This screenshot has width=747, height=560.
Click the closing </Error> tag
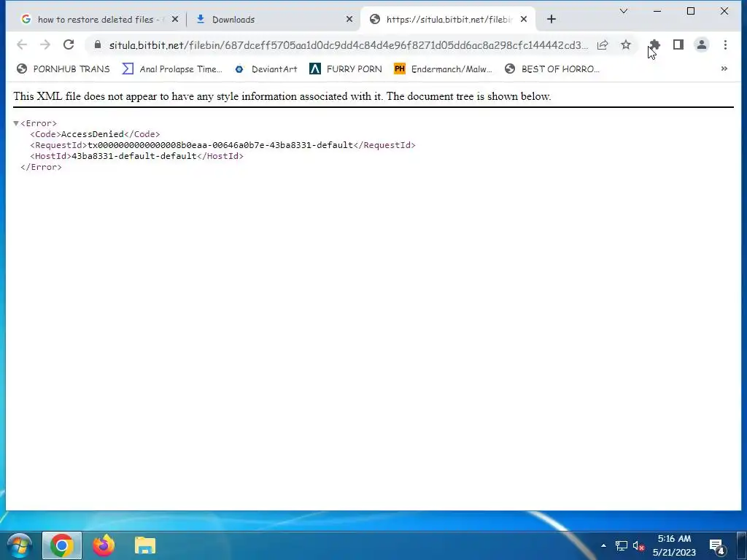(41, 167)
